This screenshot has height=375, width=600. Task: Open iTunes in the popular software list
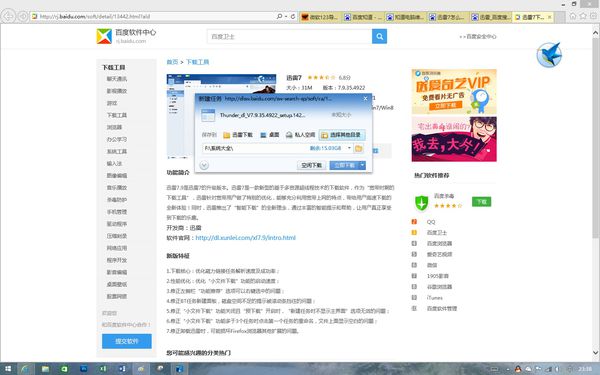(434, 297)
